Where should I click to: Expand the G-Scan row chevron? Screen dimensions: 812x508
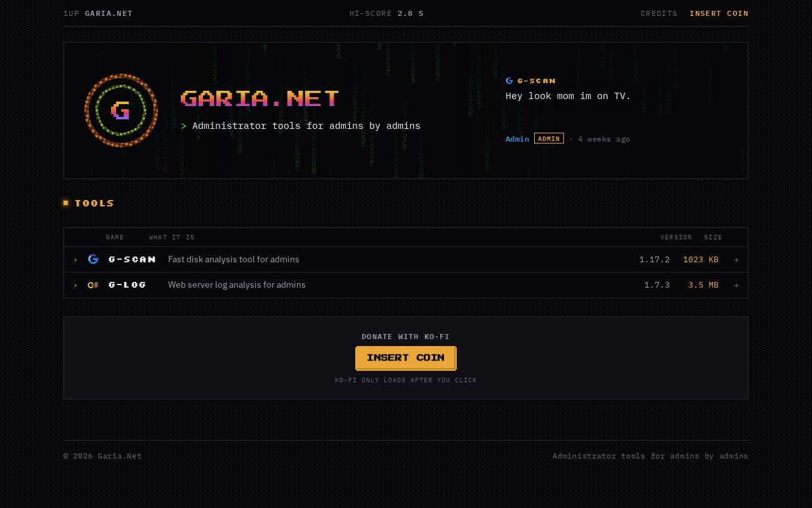click(x=75, y=260)
